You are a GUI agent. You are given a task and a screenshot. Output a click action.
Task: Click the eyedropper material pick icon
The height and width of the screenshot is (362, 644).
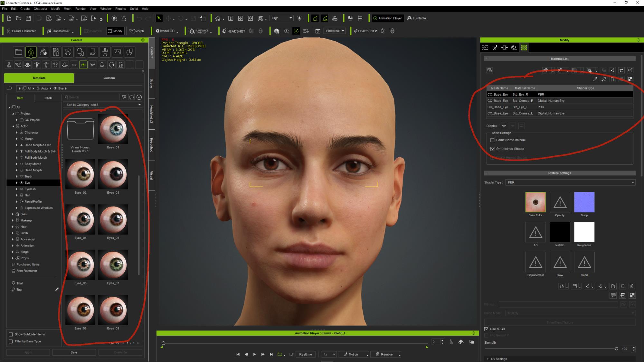click(x=595, y=79)
